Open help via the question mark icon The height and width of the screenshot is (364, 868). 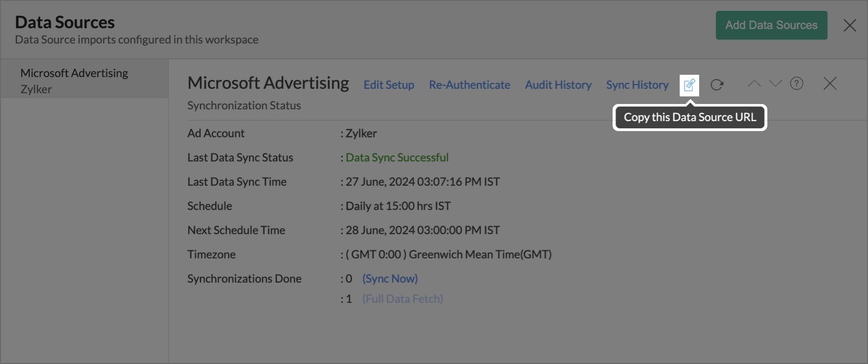click(x=797, y=83)
